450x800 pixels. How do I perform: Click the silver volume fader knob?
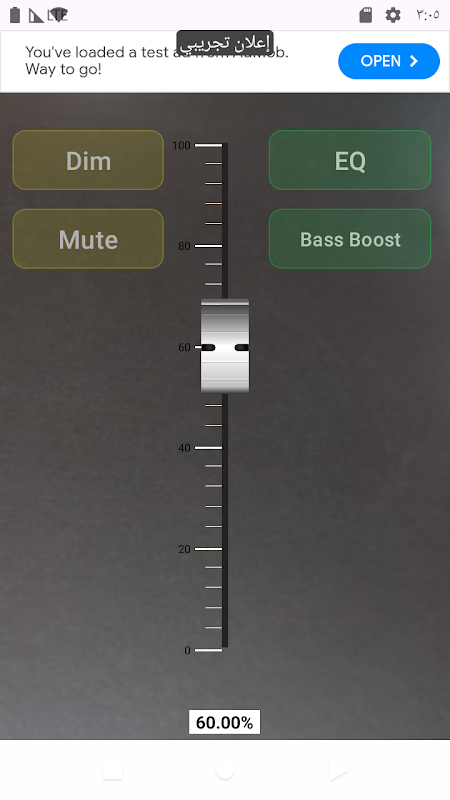tap(225, 346)
